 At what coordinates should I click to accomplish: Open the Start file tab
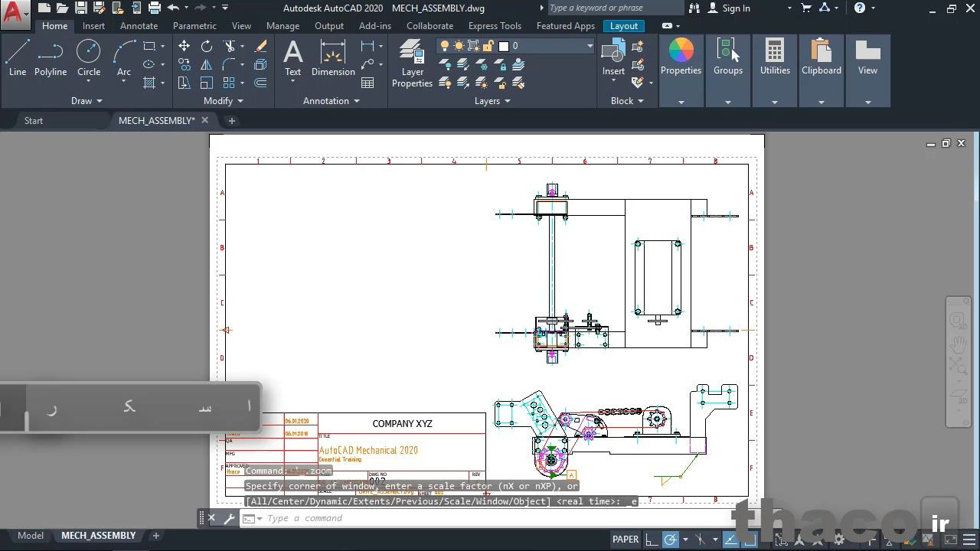pos(34,121)
